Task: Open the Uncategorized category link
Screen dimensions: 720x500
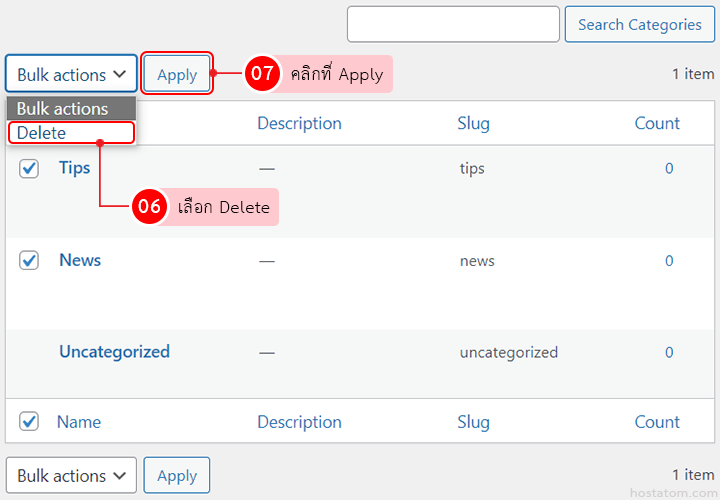Action: click(114, 352)
